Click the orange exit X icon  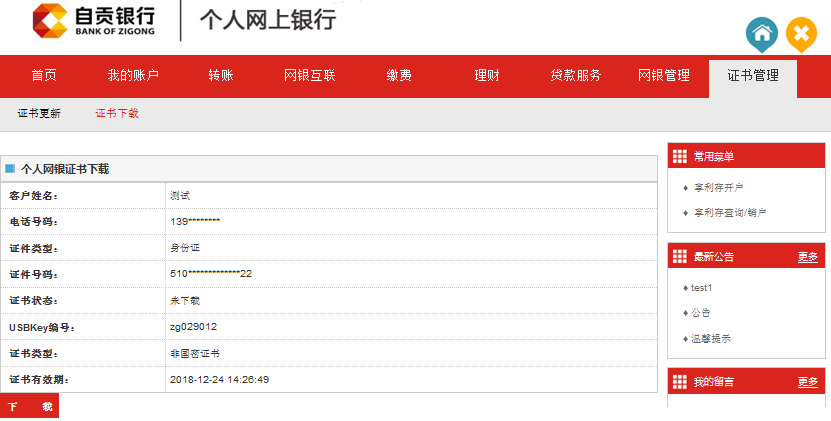801,33
